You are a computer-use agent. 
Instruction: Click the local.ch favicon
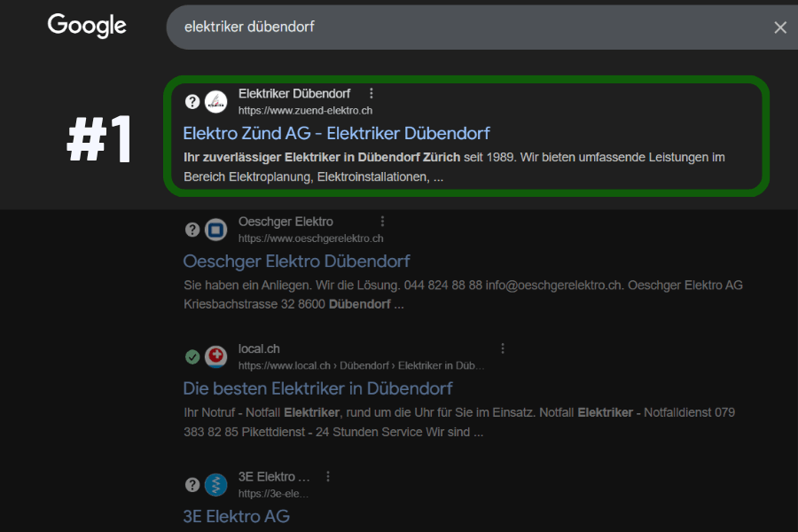point(215,356)
